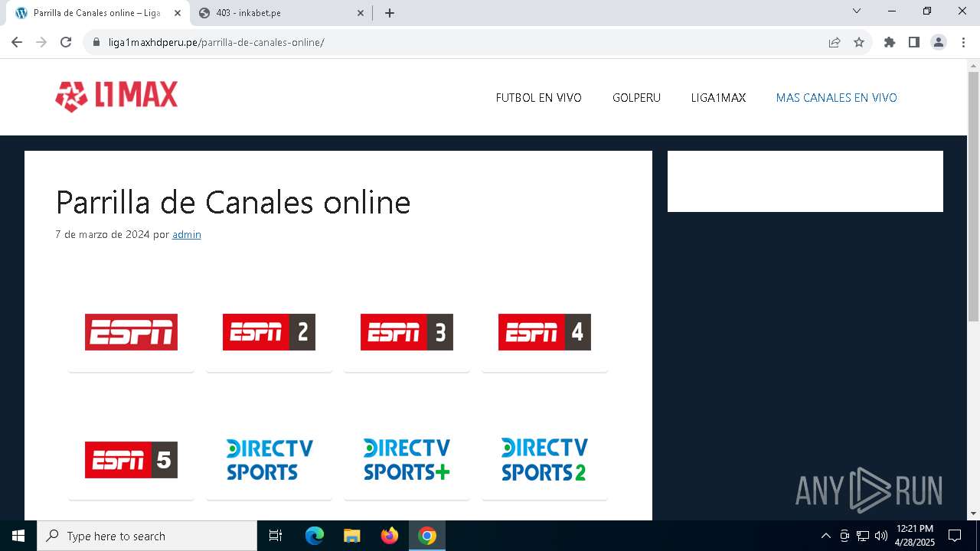Screen dimensions: 980x551
Task: Click the date text 7 de marzo de 2024
Action: coord(103,234)
